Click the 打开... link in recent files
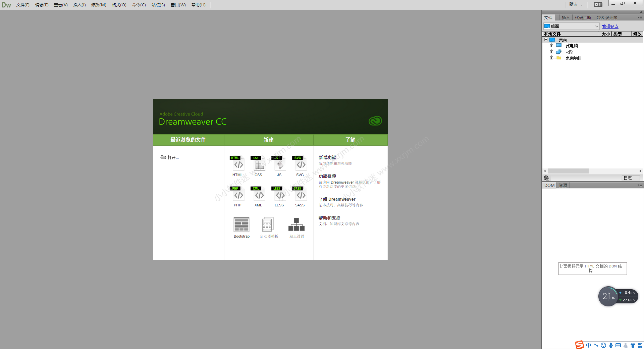The height and width of the screenshot is (349, 644). (170, 157)
